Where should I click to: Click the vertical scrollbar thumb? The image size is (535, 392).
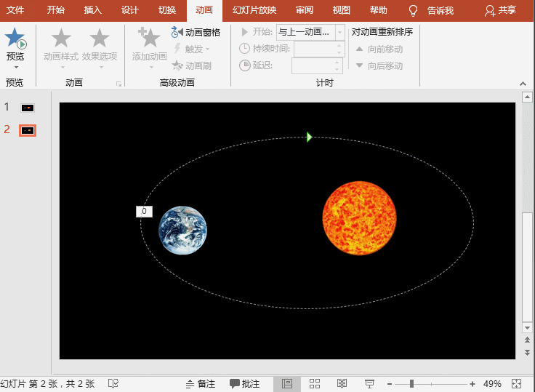pos(528,267)
